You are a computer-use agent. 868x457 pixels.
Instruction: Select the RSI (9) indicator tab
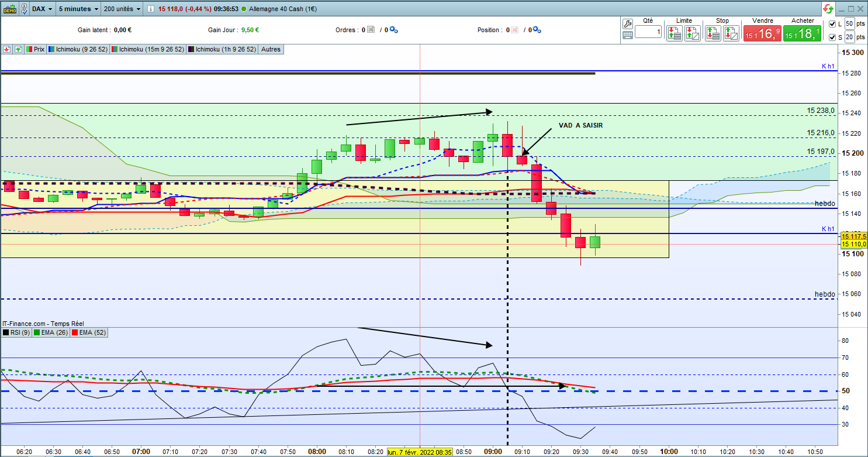coord(16,333)
